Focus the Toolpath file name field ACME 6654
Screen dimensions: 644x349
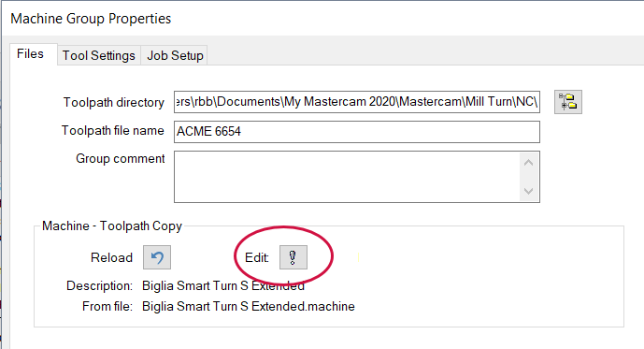click(x=357, y=132)
